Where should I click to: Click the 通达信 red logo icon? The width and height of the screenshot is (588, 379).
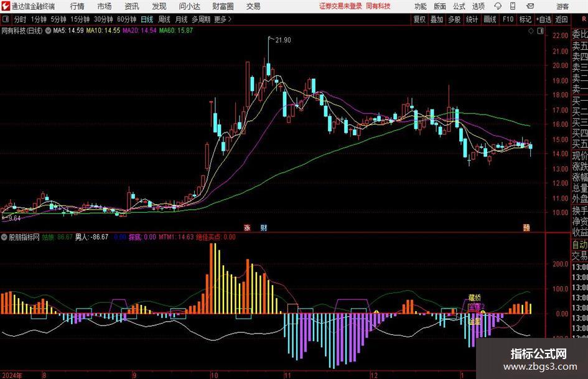[6, 6]
